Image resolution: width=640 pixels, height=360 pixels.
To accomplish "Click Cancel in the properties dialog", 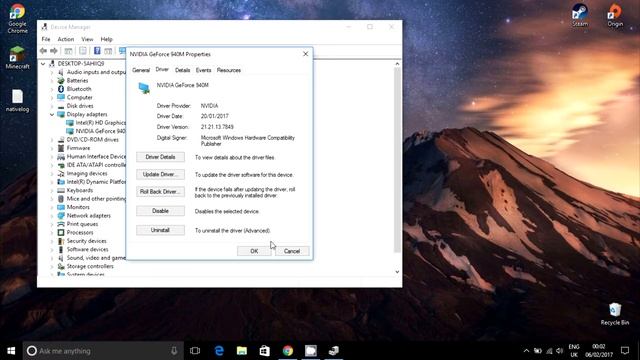I will click(292, 251).
